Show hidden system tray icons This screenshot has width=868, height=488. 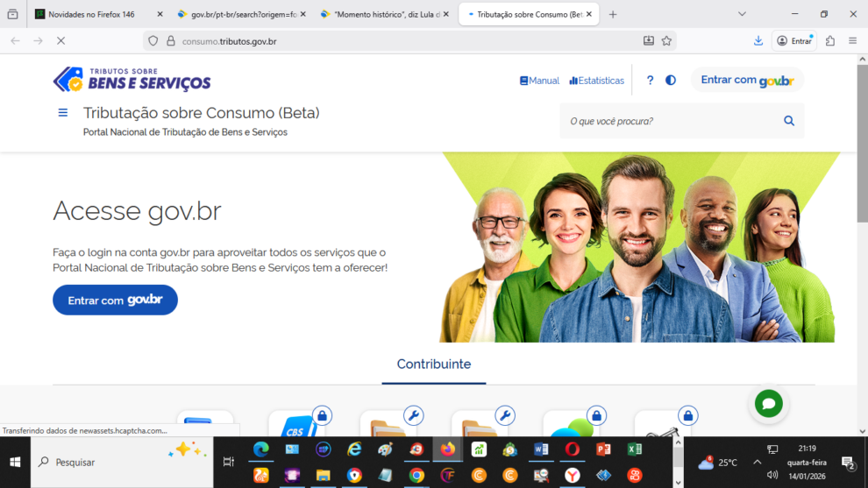(757, 462)
